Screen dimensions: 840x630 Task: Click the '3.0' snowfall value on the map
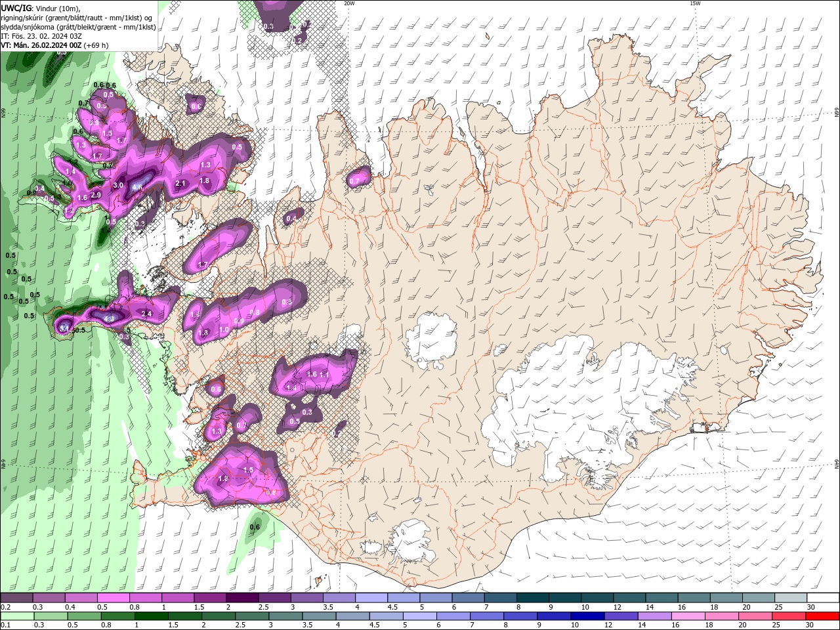coord(118,186)
